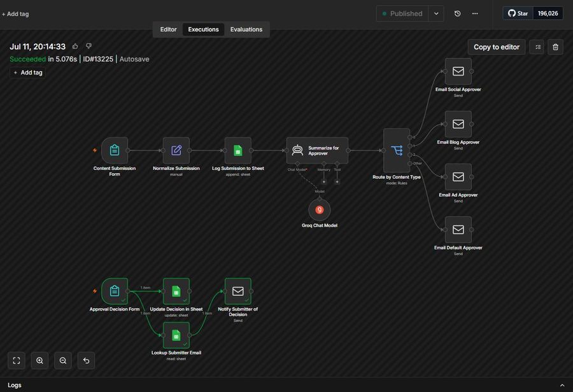Open the Normalize Submission node
Image resolution: width=573 pixels, height=392 pixels.
pos(176,150)
